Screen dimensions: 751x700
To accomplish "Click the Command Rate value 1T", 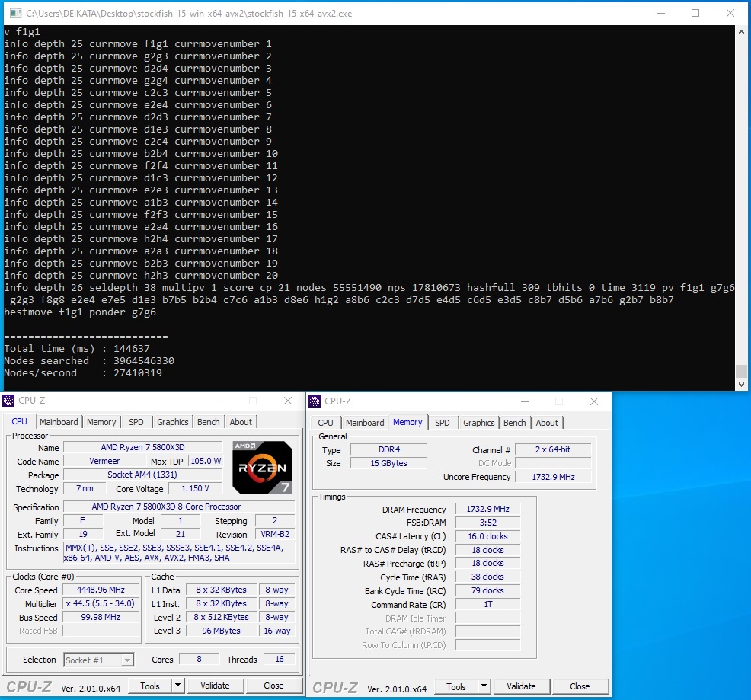I will 487,605.
